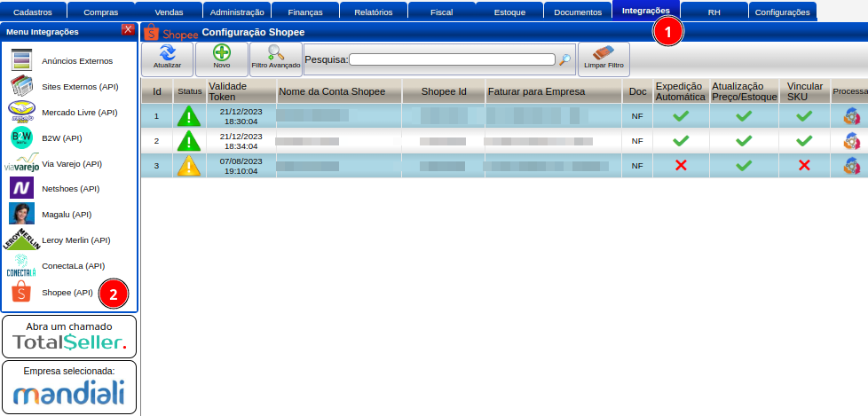Click the Processar gear icon for row 1

coord(851,116)
